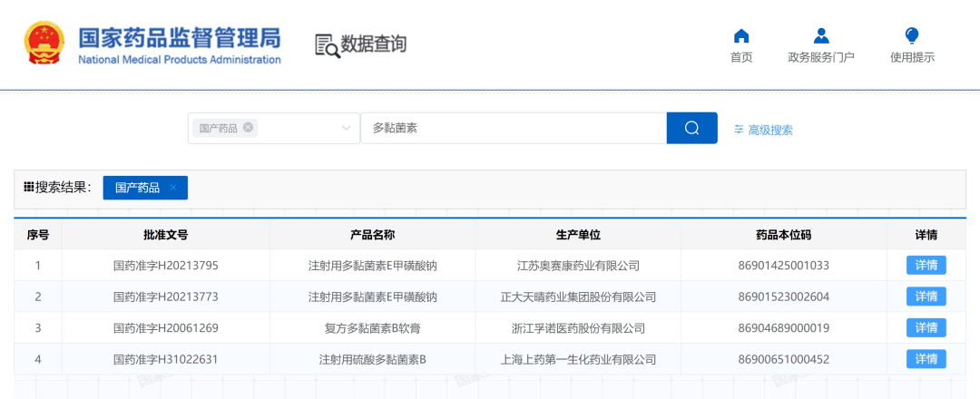Click product name 注射用硫酸多黏菌素B

(373, 359)
